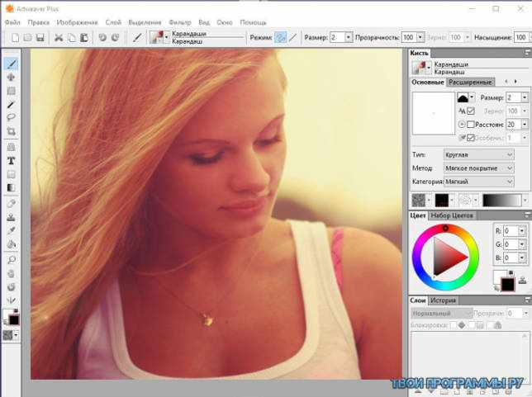Open the Фильтр menu

point(180,22)
